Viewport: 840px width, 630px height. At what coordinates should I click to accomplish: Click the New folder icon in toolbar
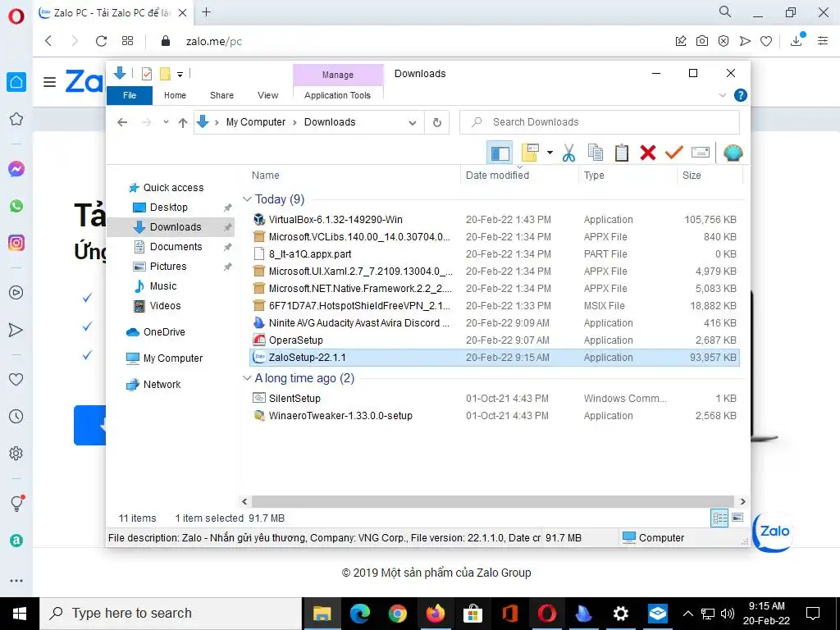coord(530,153)
